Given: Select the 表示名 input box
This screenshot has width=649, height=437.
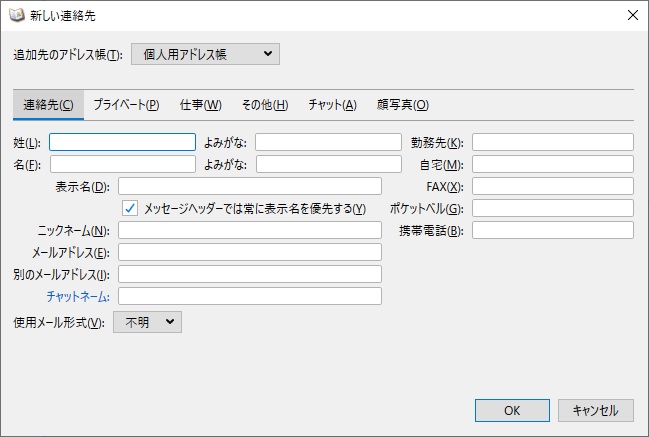Looking at the screenshot, I should [250, 186].
